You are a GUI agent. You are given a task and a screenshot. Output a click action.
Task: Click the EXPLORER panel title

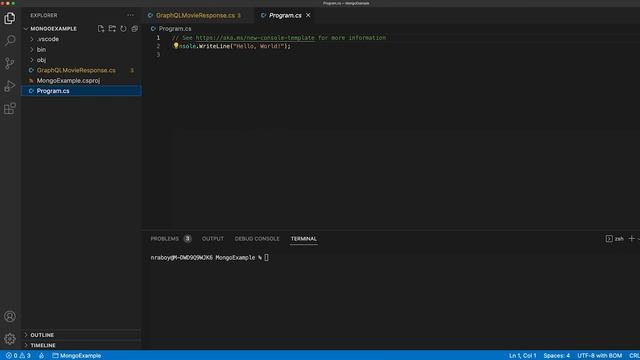pyautogui.click(x=44, y=15)
